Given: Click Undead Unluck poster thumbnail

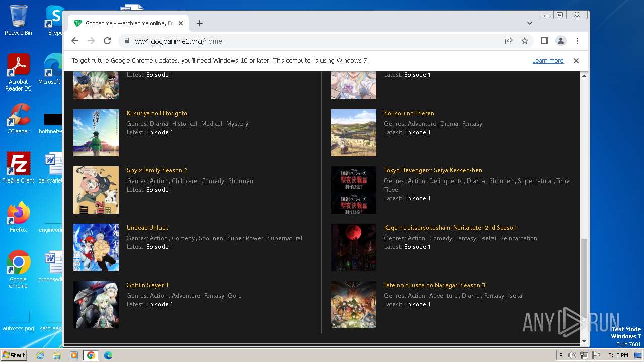Looking at the screenshot, I should click(96, 247).
